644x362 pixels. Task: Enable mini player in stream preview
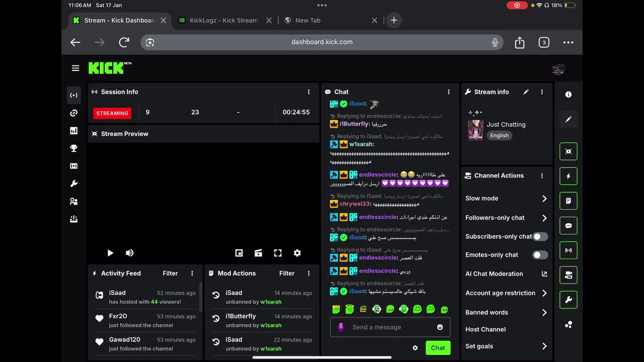click(239, 253)
